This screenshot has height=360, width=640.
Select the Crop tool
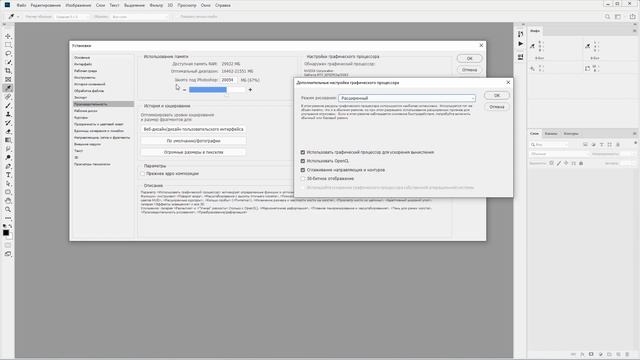8,71
